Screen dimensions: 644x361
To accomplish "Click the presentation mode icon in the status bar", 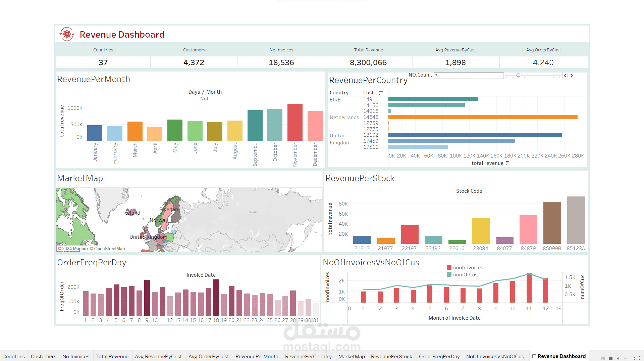I will click(640, 358).
